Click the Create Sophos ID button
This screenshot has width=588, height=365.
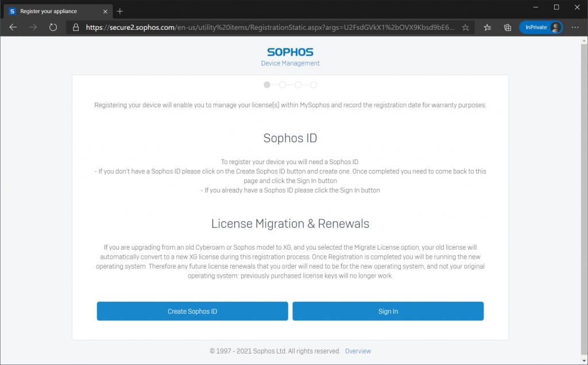point(192,311)
